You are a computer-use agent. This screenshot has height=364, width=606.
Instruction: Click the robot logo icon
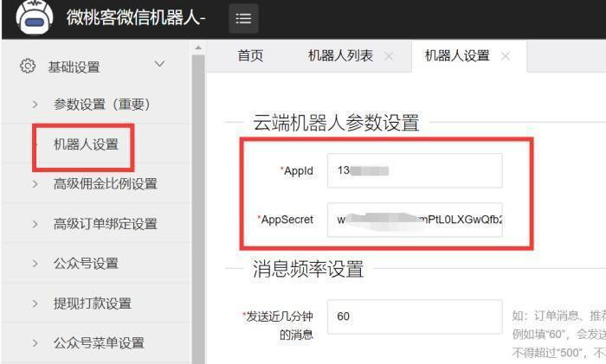tap(35, 18)
